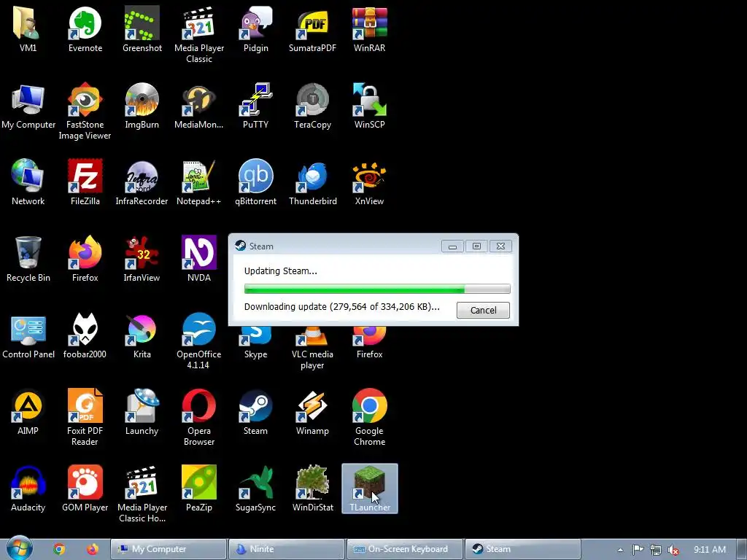Screen dimensions: 747x560
Task: Select the Recycle Bin icon
Action: pos(28,260)
